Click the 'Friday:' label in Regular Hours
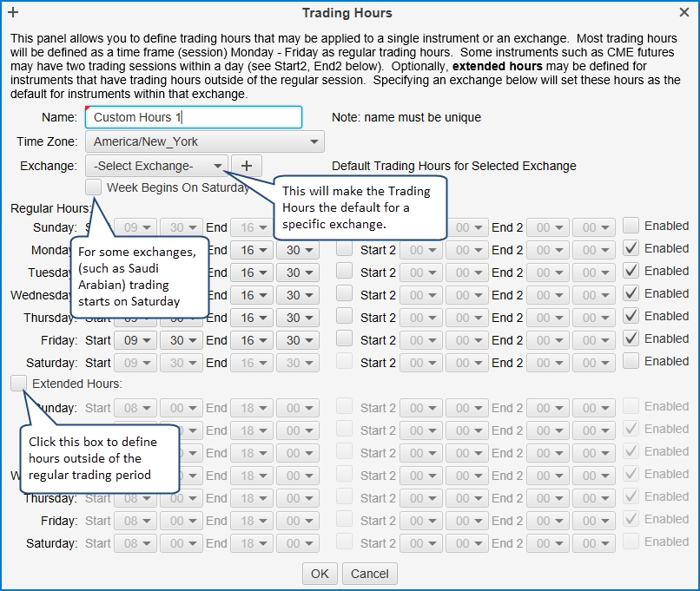700x591 pixels. (x=59, y=340)
